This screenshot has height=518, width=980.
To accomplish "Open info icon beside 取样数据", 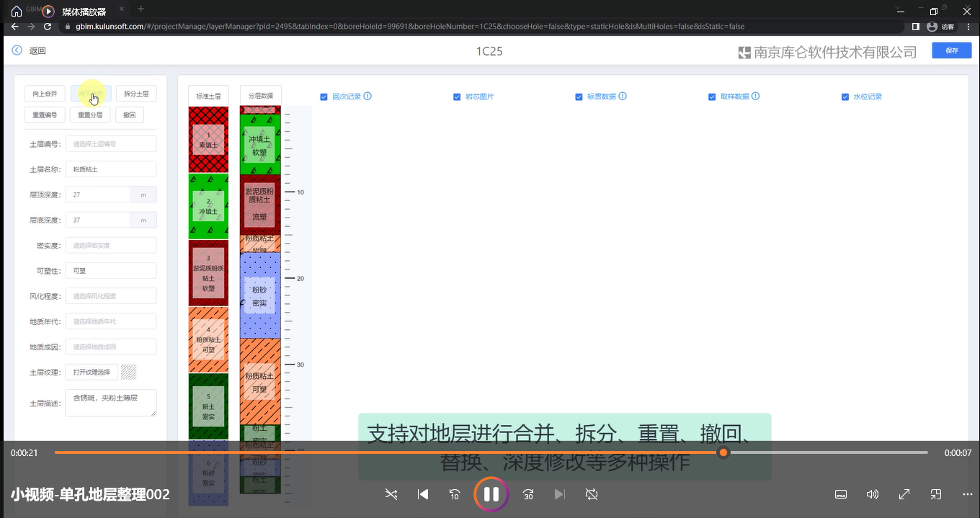I will pos(755,97).
